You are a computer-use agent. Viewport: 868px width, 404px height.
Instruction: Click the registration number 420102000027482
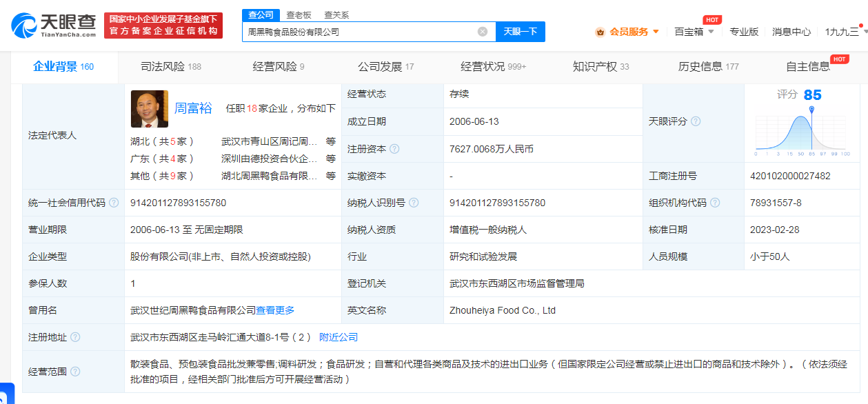790,176
